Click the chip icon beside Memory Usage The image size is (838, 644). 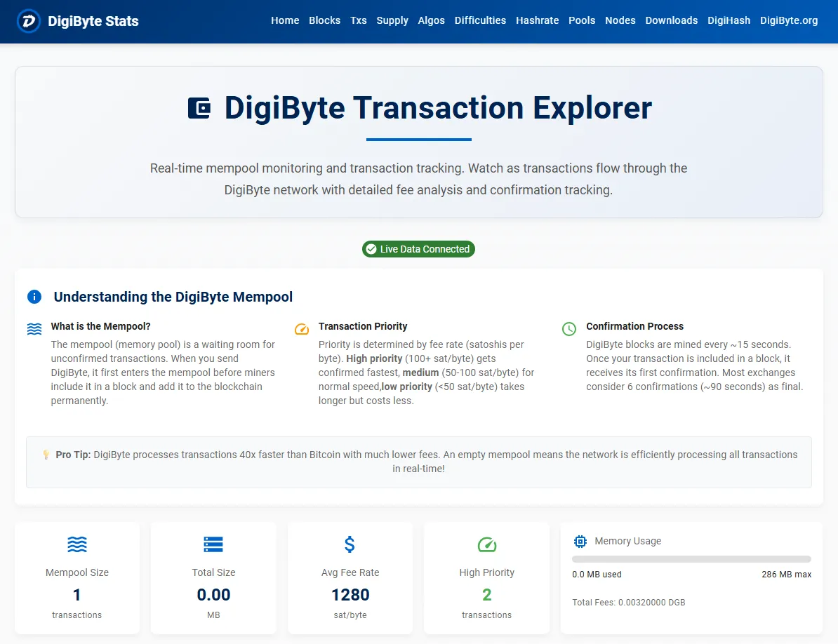coord(580,542)
